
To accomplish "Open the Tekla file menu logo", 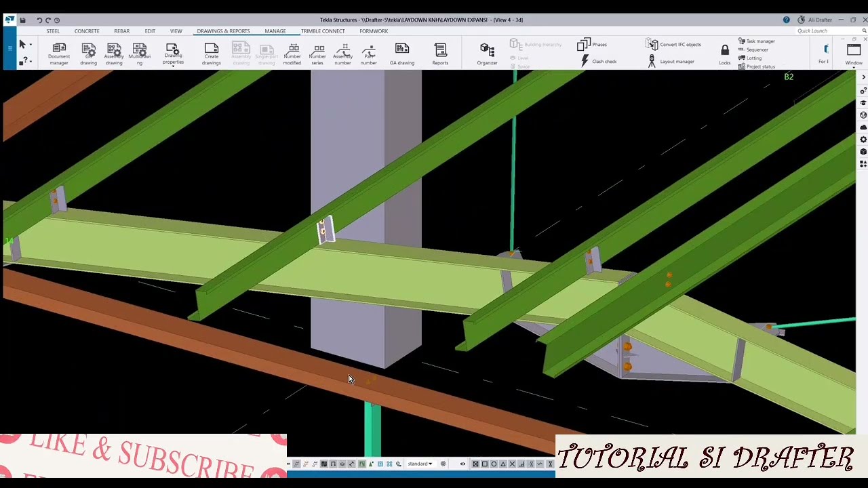I will click(x=9, y=20).
